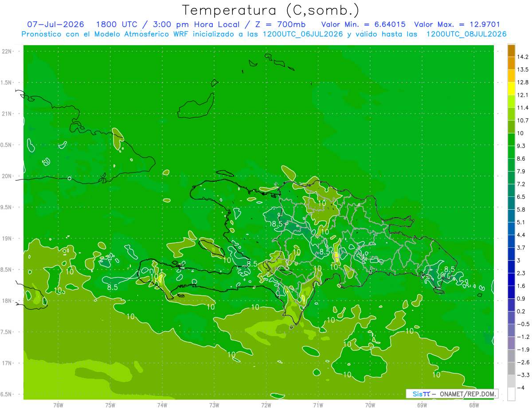532x411 pixels.
Task: Click the '76W' longitude axis label
Action: (58, 405)
